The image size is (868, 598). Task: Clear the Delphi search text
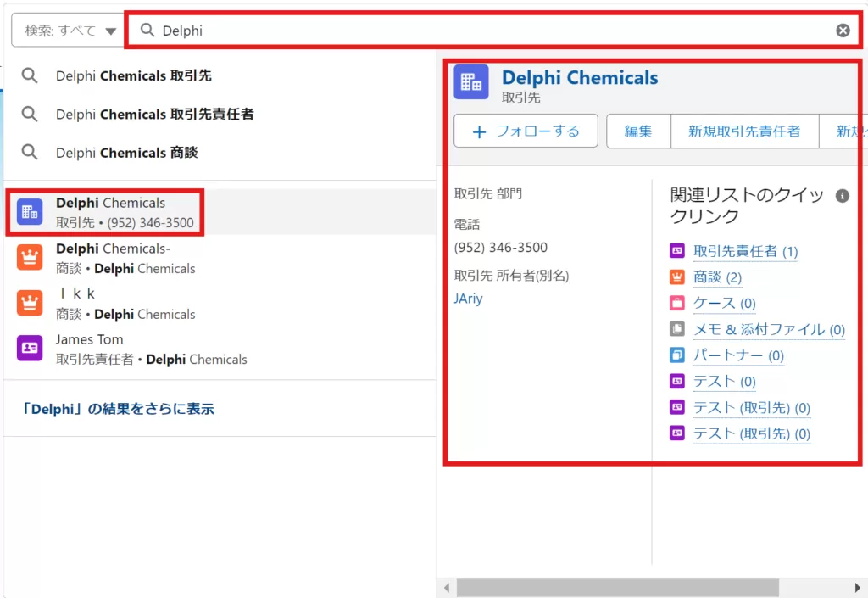click(x=843, y=31)
